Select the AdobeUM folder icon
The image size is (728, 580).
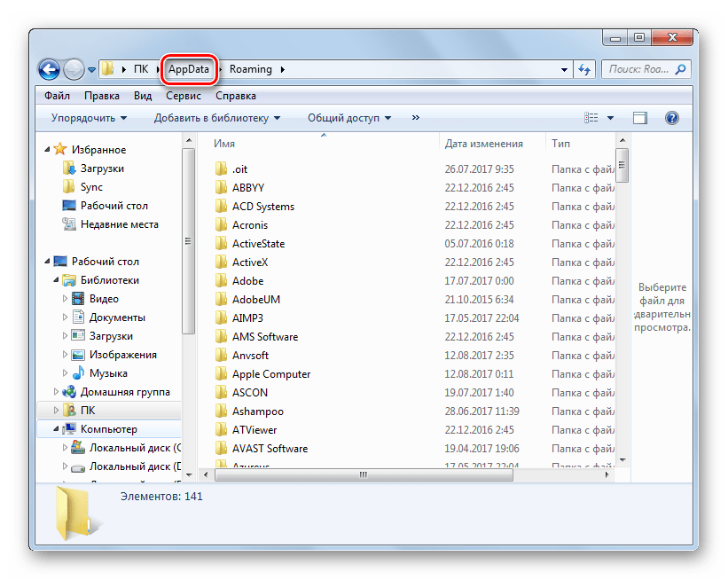tap(221, 299)
